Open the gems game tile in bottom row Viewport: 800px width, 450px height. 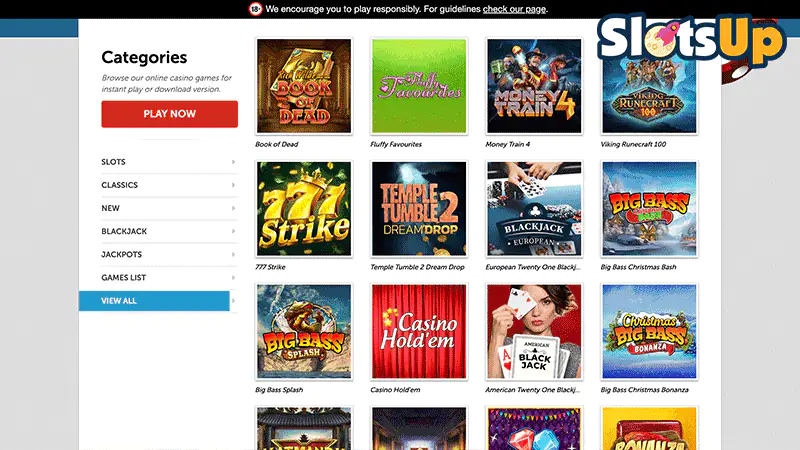pos(534,428)
